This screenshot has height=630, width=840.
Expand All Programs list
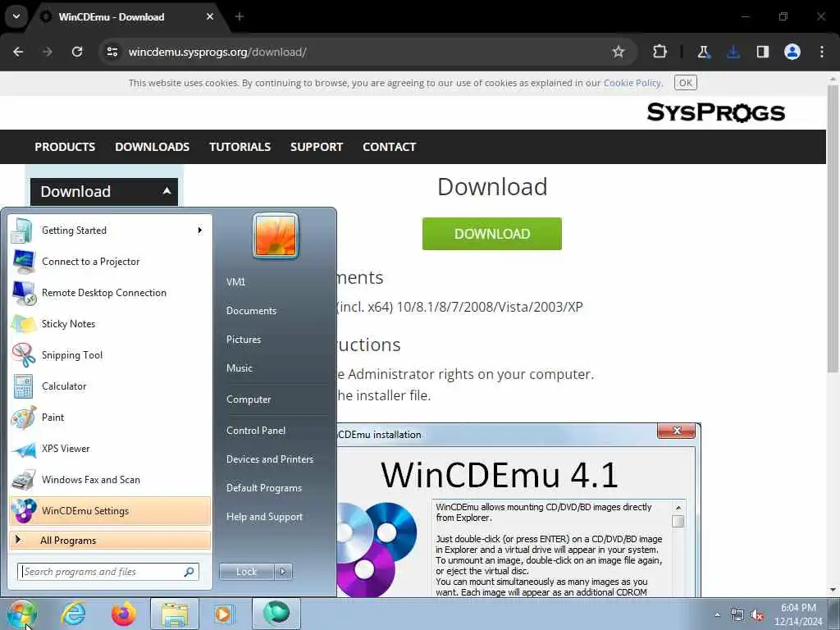tap(110, 540)
